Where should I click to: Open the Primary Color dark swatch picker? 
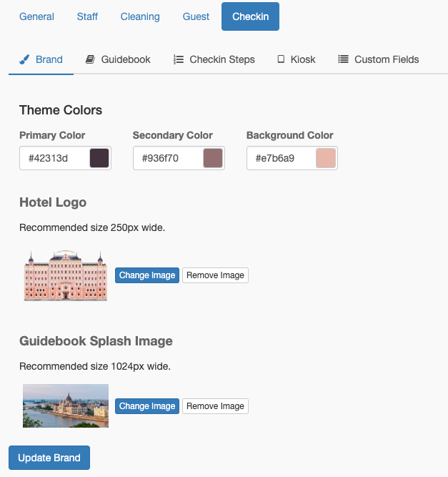pos(99,158)
